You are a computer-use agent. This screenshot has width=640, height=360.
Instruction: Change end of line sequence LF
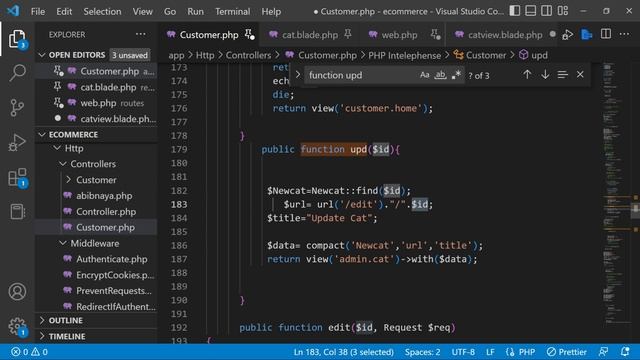[x=490, y=352]
